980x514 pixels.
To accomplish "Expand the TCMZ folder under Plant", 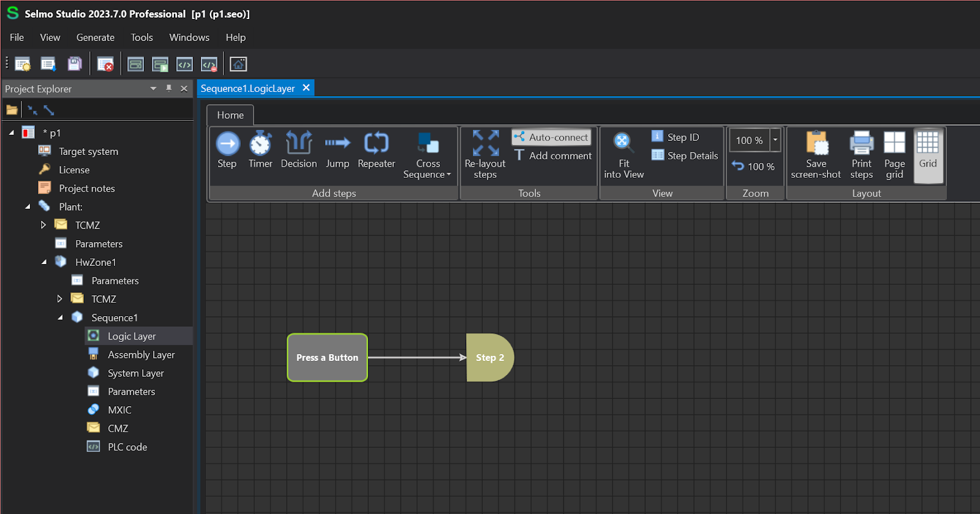I will click(x=43, y=225).
